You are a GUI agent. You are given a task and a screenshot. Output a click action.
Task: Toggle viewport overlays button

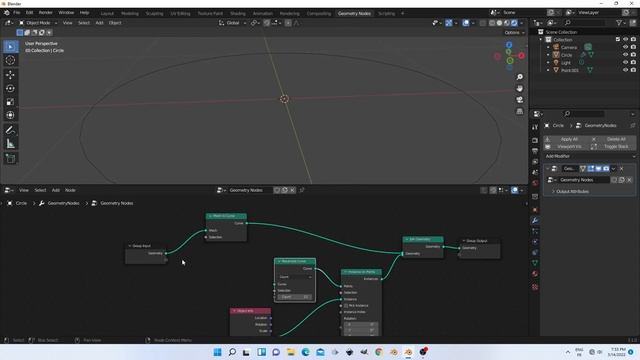466,23
